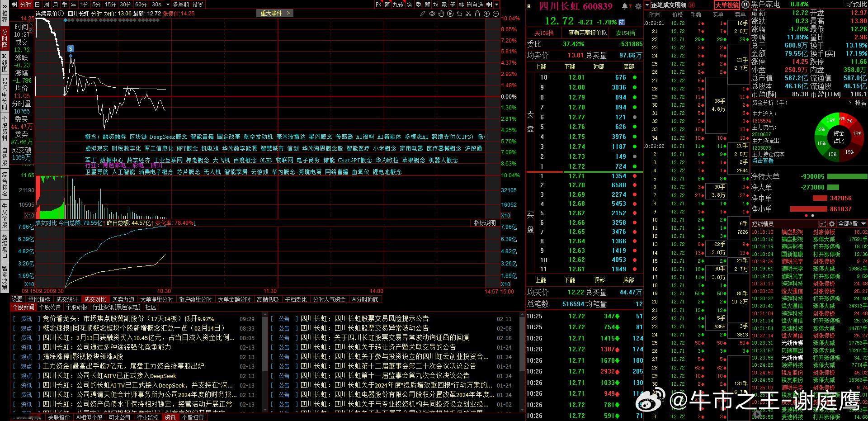Switch to the 日 daily period
This screenshot has height=421, width=868.
38,5
